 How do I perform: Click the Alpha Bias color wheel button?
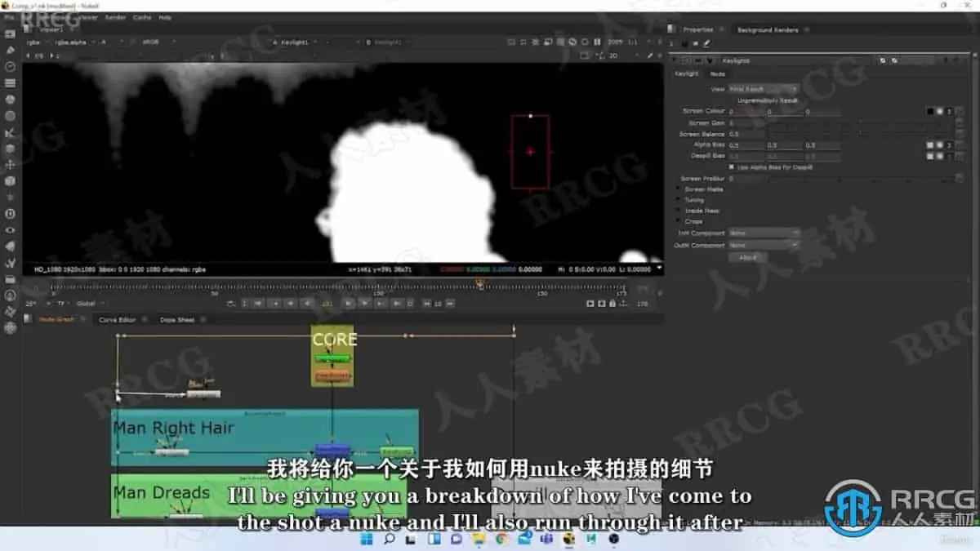tap(940, 144)
